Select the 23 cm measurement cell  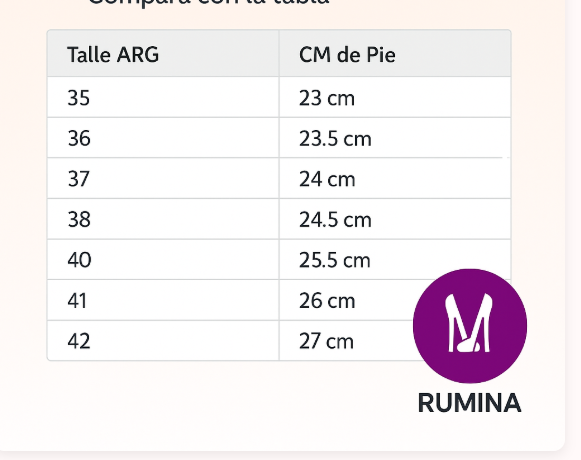[395, 97]
